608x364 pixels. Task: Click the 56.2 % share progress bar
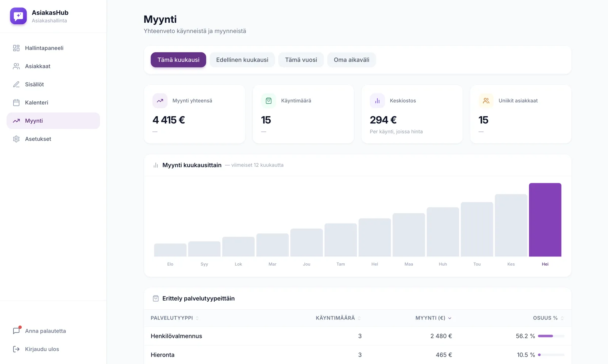click(551, 336)
